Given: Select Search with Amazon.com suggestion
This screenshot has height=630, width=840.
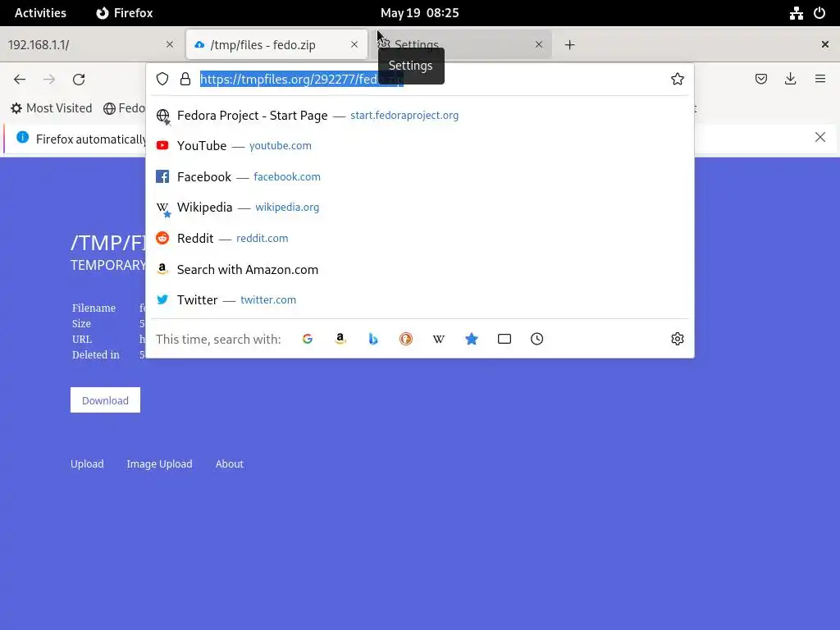Looking at the screenshot, I should point(419,269).
